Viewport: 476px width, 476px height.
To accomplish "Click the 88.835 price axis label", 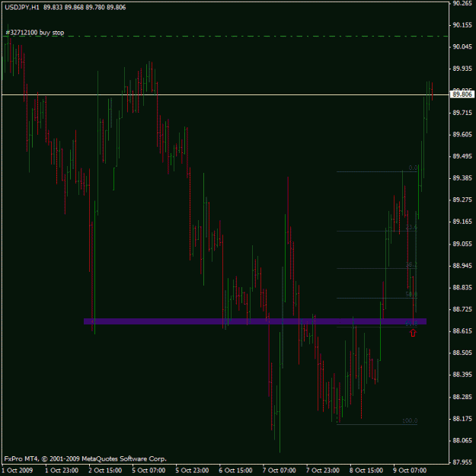I will [462, 287].
